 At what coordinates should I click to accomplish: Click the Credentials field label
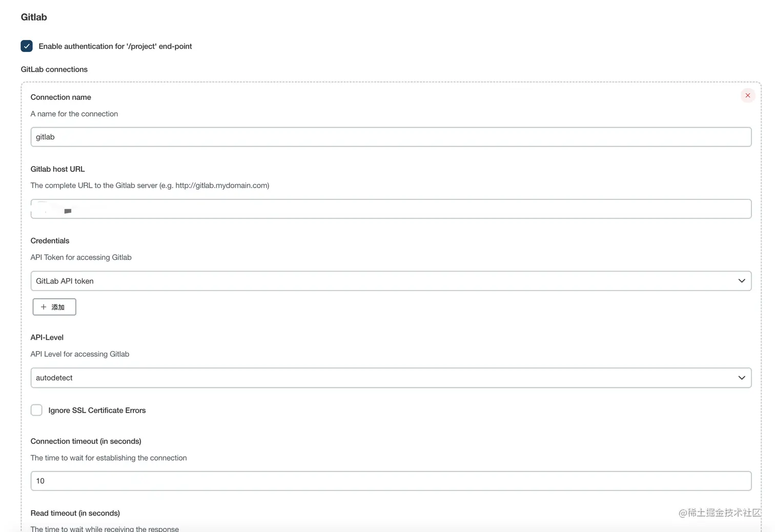50,240
